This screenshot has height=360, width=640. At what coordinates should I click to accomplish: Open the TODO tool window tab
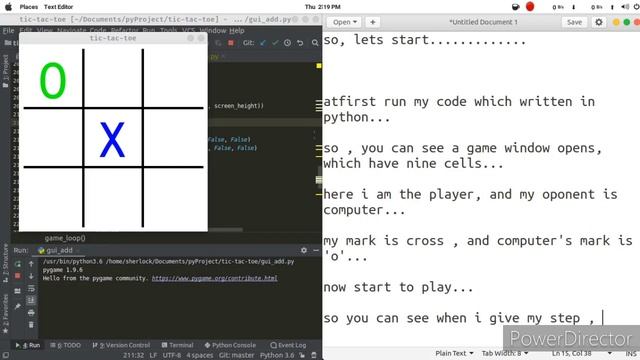(65, 345)
